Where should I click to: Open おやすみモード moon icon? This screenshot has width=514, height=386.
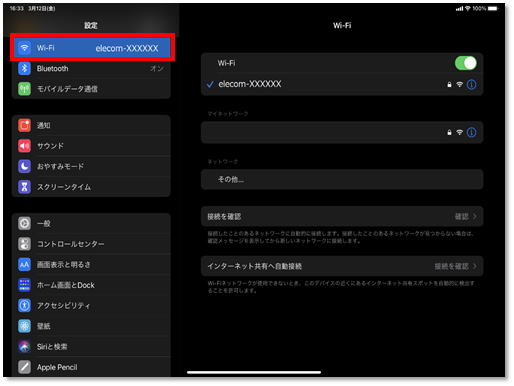click(24, 166)
